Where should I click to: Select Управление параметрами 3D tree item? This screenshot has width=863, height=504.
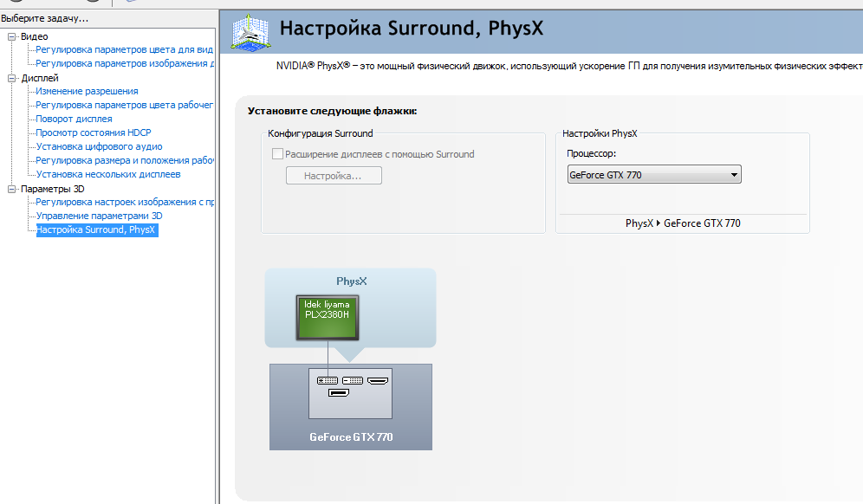tap(99, 216)
